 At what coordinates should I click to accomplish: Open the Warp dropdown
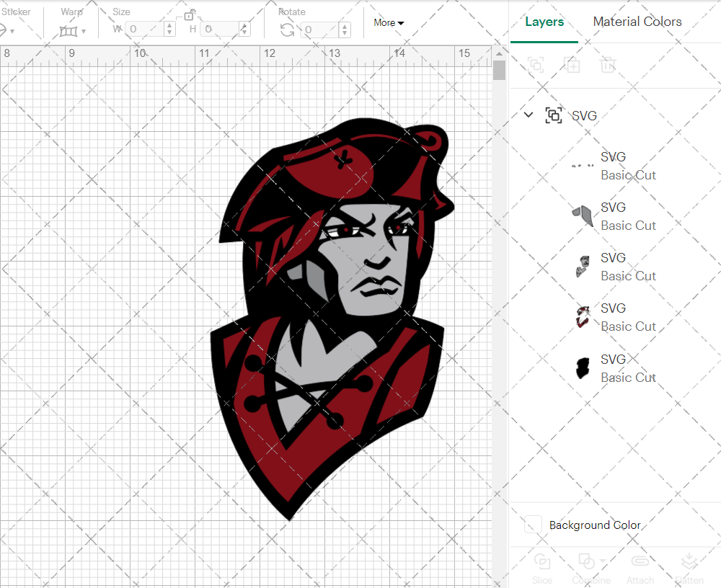point(83,31)
